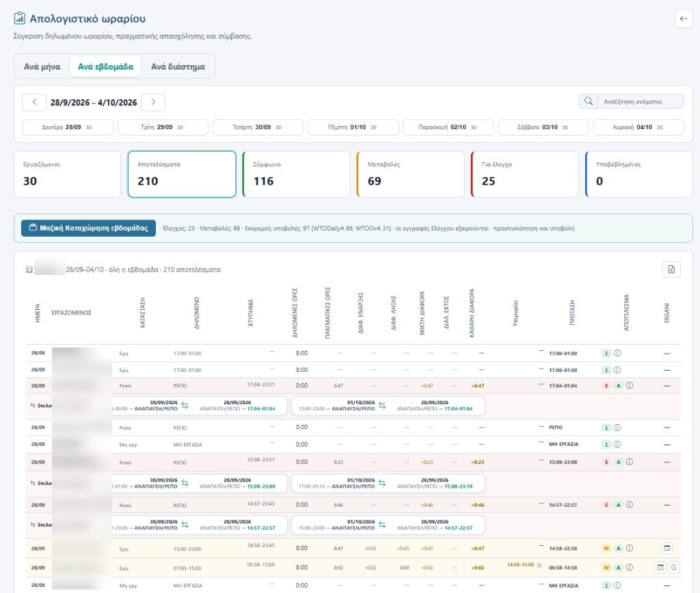The height and width of the screenshot is (593, 700).
Task: Go to the previous week with the left chevron
Action: point(34,103)
